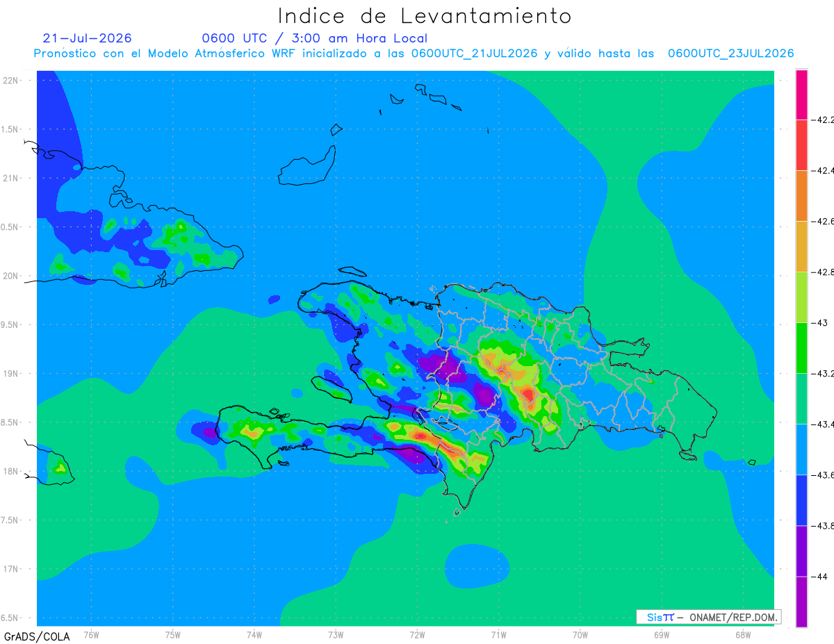
Task: Click the latitude label "18N"
Action: pos(10,472)
